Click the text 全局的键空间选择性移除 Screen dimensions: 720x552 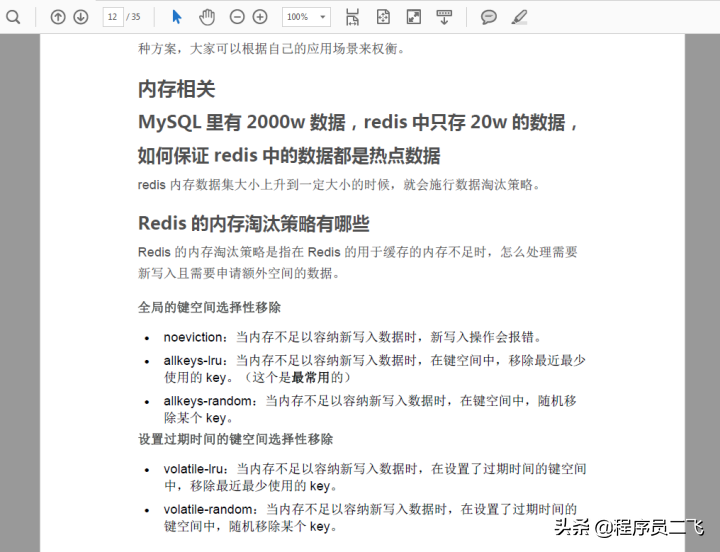209,307
